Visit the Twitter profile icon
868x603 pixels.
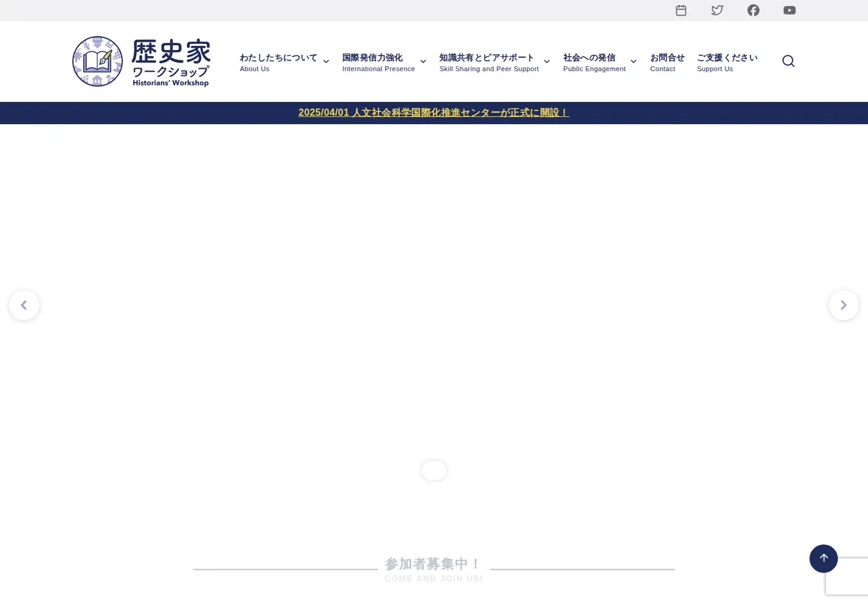717,10
